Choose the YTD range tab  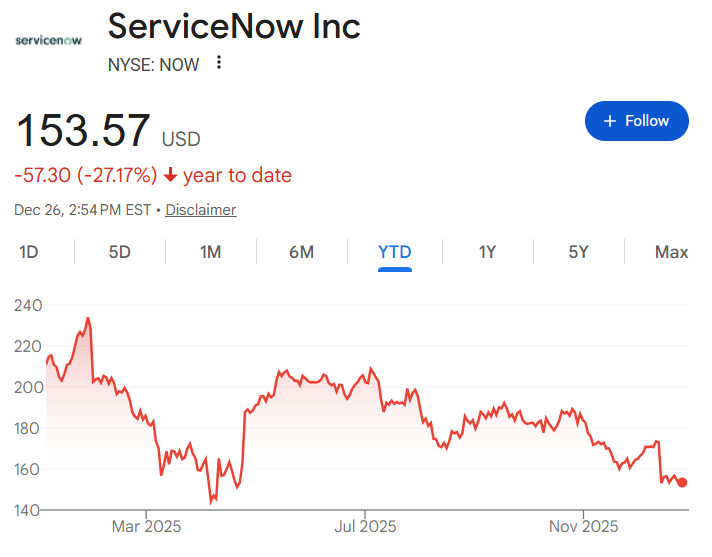pyautogui.click(x=395, y=252)
